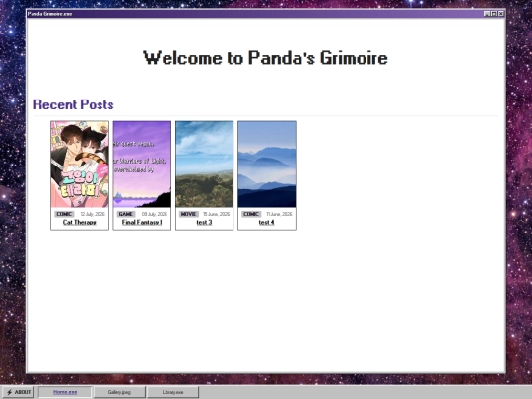Click the Recent Posts heading
This screenshot has width=532, height=399.
(74, 104)
